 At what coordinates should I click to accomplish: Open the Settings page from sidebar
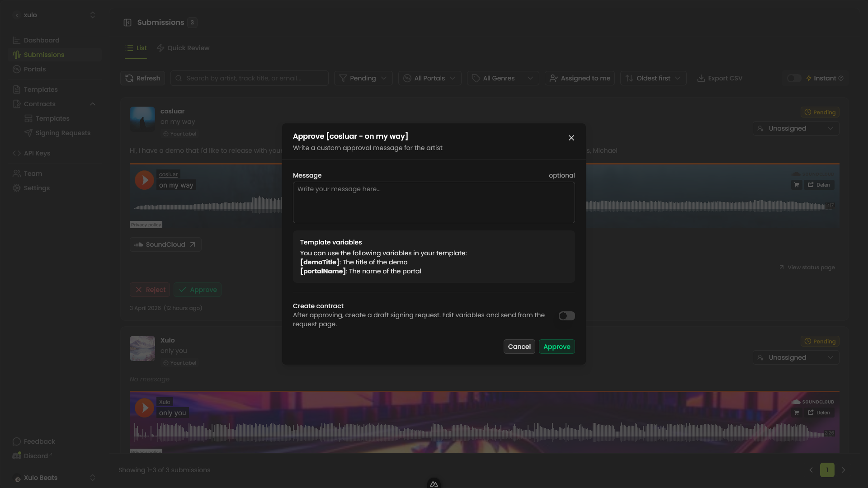[x=37, y=188]
